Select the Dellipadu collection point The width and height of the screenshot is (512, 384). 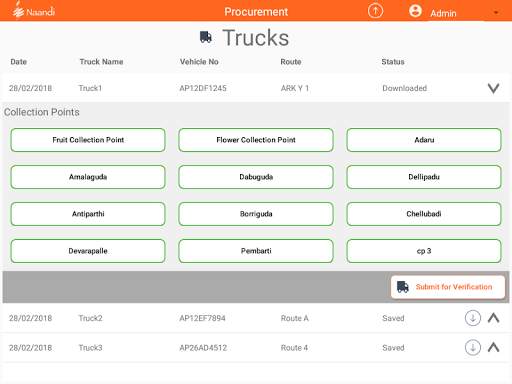tap(424, 177)
